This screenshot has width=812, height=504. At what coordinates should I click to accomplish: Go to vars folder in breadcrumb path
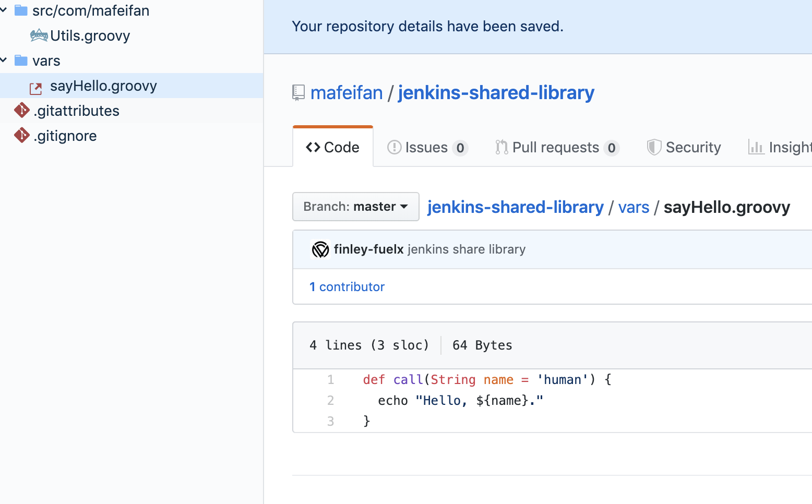tap(634, 207)
